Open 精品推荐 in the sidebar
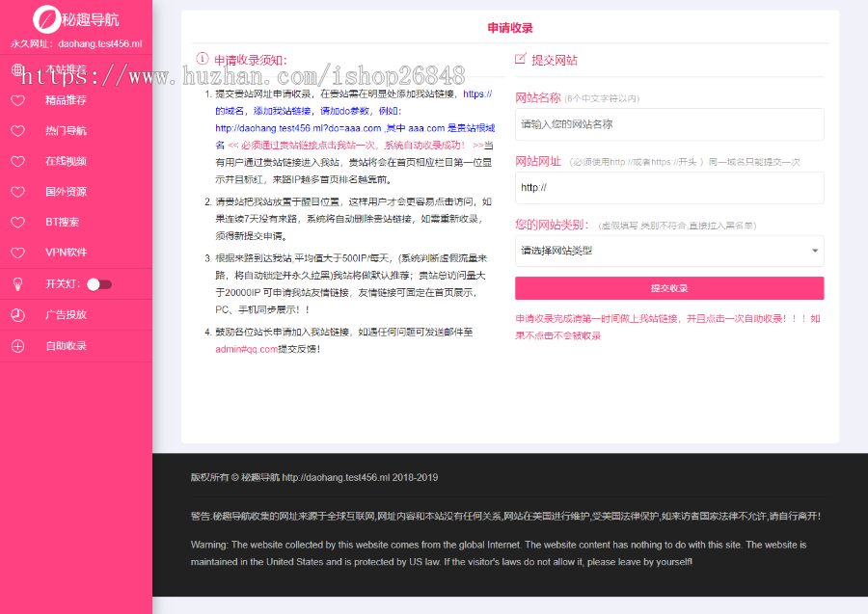The width and height of the screenshot is (868, 614). click(66, 100)
